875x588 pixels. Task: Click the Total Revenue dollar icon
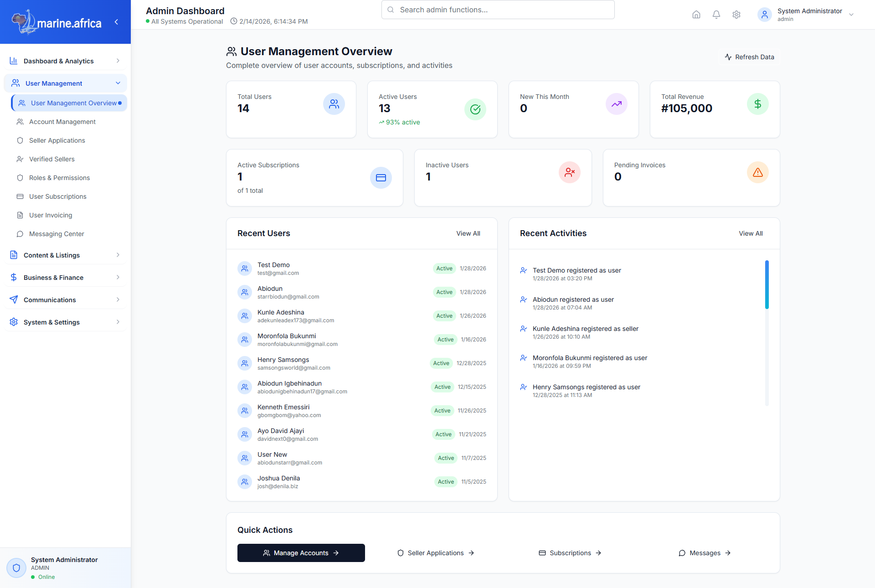[x=757, y=104]
